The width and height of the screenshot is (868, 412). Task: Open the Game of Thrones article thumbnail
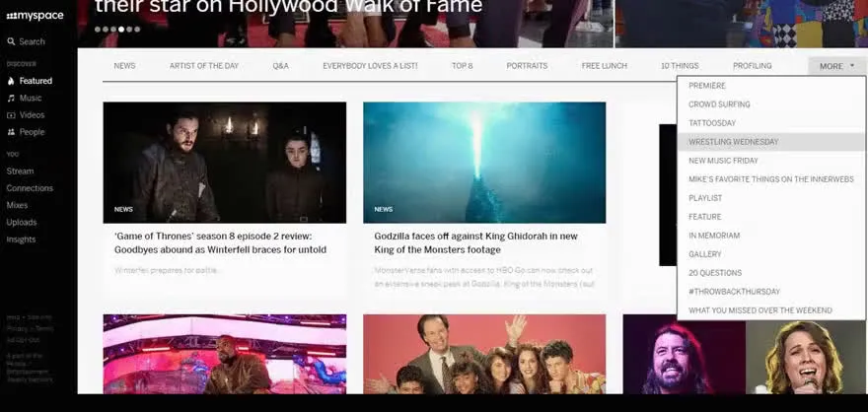[x=225, y=163]
